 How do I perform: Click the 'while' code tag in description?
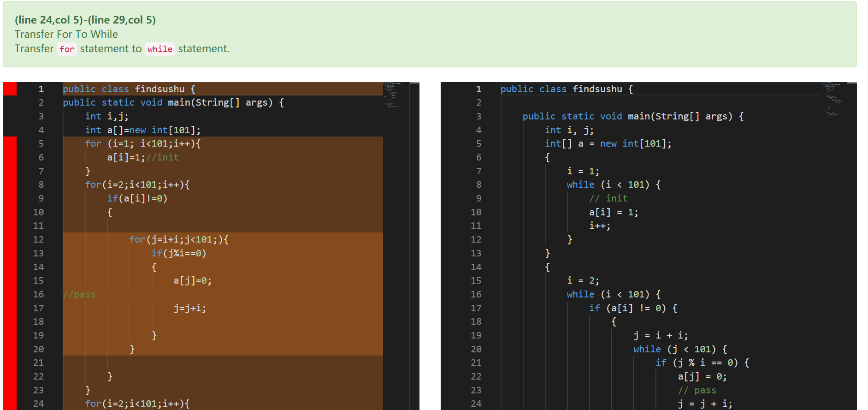tap(160, 49)
